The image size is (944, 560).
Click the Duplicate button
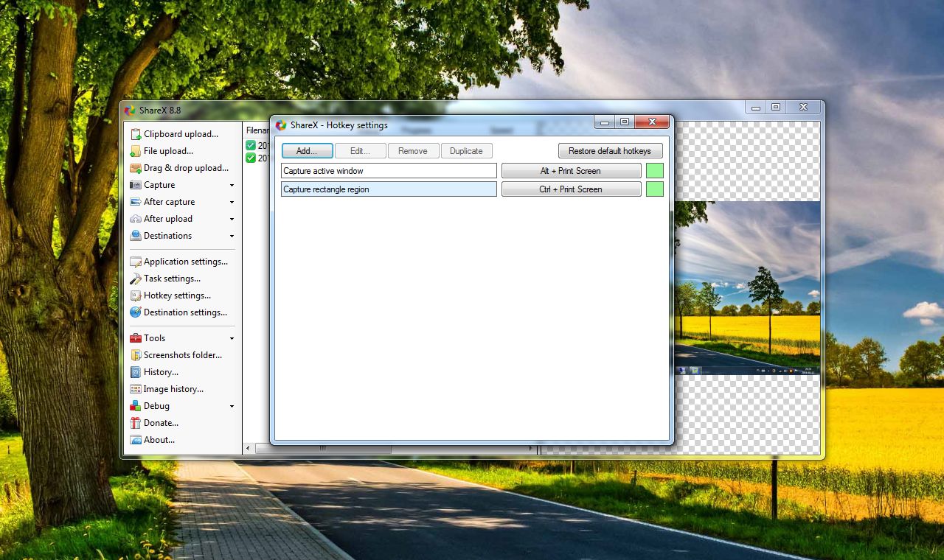point(466,151)
